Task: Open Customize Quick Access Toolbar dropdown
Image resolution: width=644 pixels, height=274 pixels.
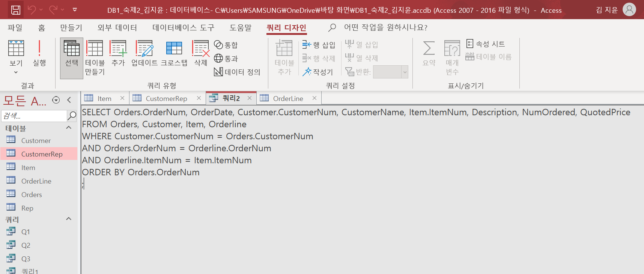Action: [x=75, y=10]
